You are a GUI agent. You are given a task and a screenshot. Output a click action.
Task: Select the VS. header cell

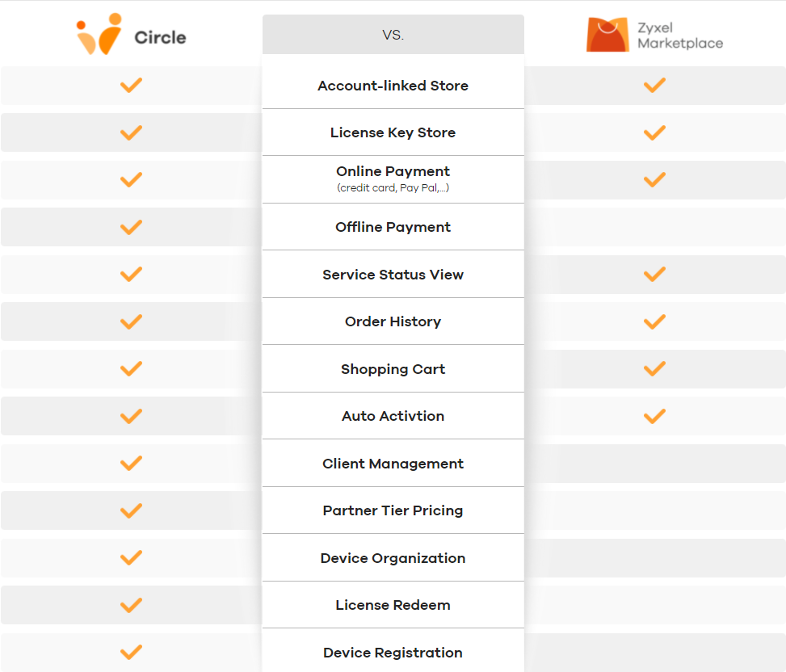393,35
